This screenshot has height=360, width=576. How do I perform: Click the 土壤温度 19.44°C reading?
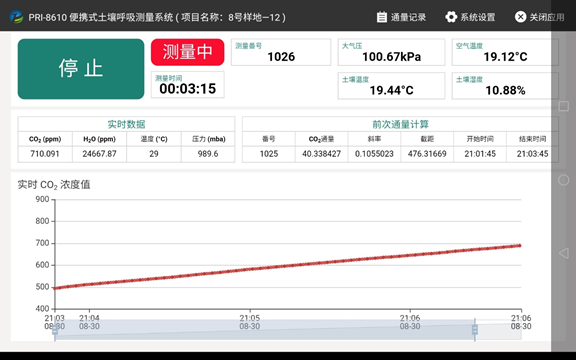pos(391,86)
